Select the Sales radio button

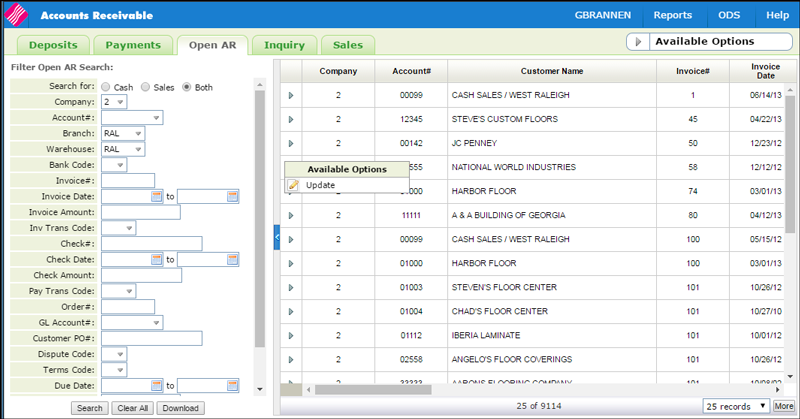[x=145, y=87]
